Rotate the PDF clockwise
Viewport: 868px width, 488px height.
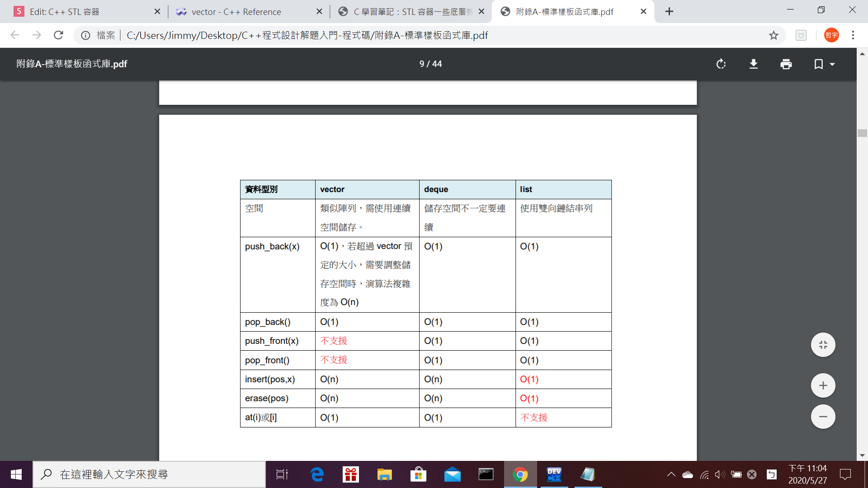point(721,64)
